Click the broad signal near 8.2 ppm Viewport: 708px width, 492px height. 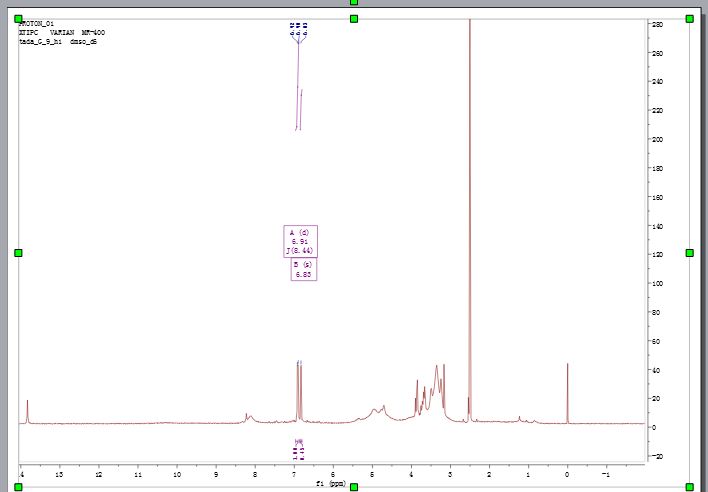(x=249, y=418)
